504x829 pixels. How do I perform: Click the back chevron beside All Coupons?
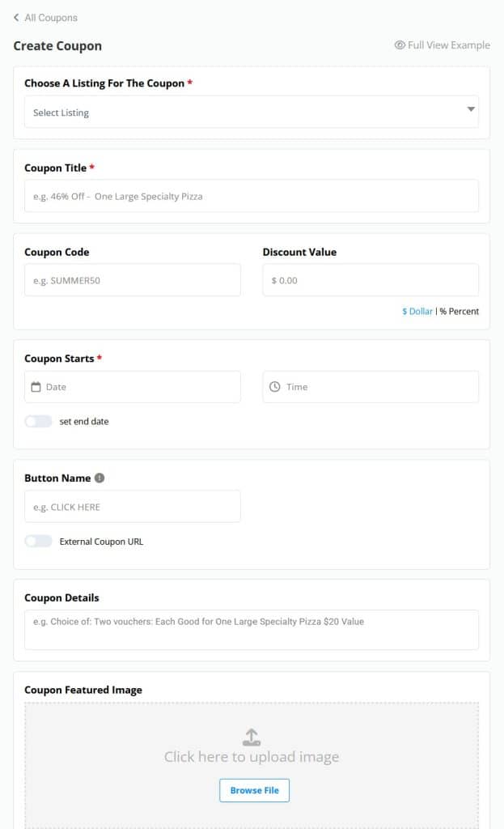coord(16,18)
